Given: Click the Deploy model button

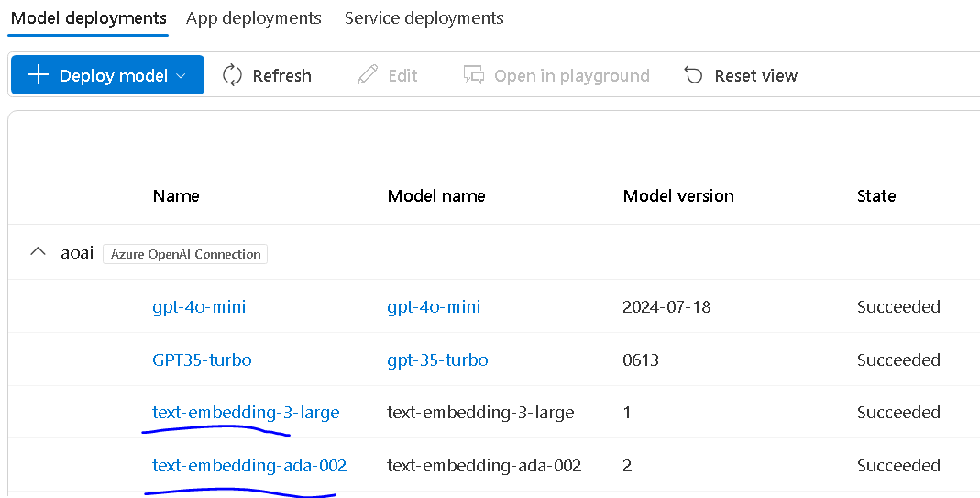Looking at the screenshot, I should [x=107, y=75].
